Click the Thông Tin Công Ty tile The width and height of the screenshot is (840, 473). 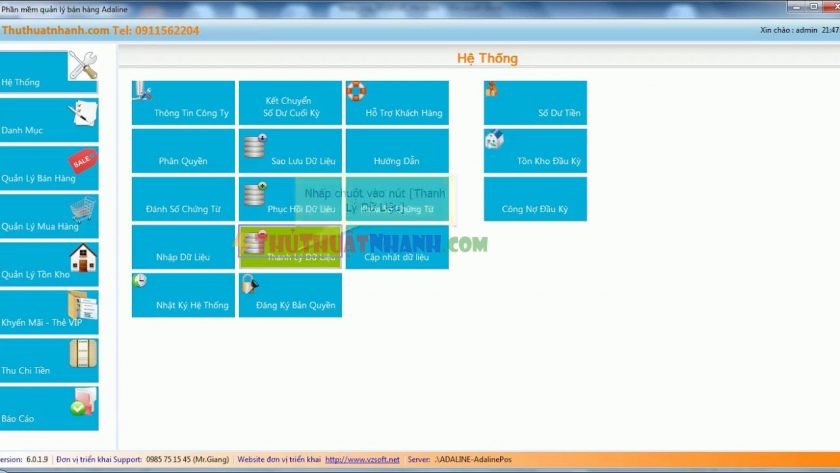pos(183,103)
